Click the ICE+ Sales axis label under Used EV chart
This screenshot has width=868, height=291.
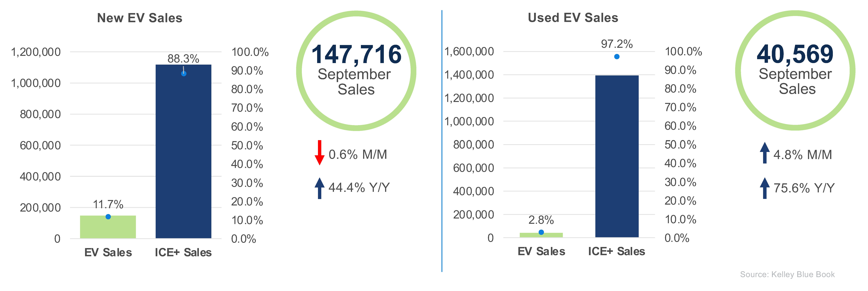point(616,251)
